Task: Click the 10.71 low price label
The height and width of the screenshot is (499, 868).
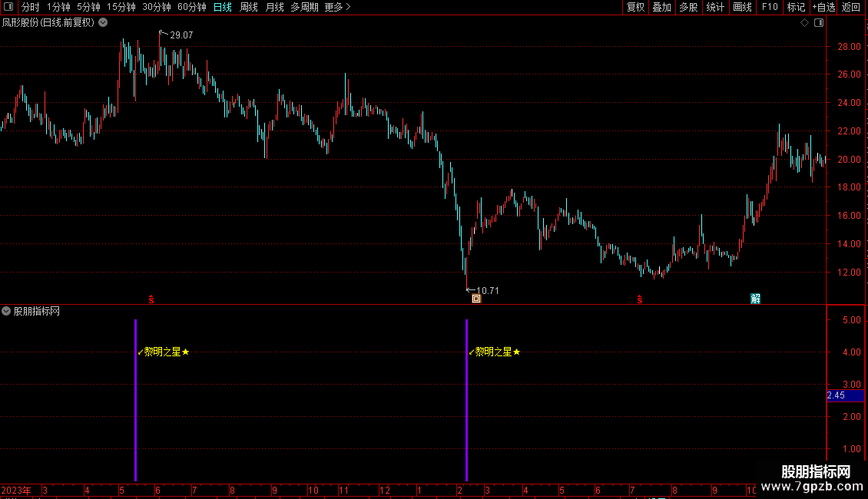Action: [487, 290]
